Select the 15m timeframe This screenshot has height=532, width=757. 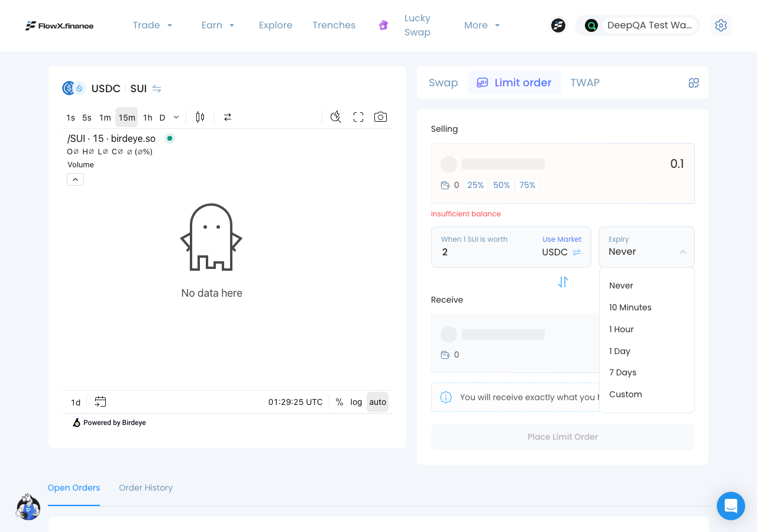click(127, 117)
